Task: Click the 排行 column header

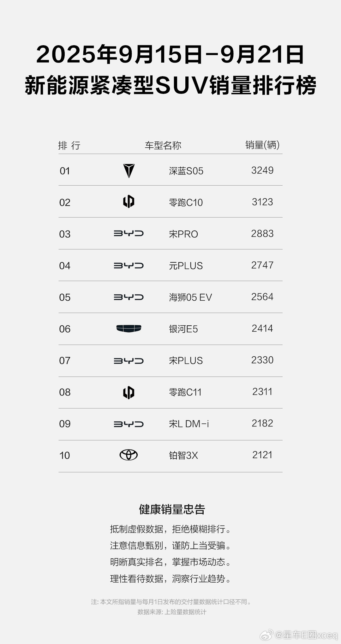Action: (x=69, y=145)
